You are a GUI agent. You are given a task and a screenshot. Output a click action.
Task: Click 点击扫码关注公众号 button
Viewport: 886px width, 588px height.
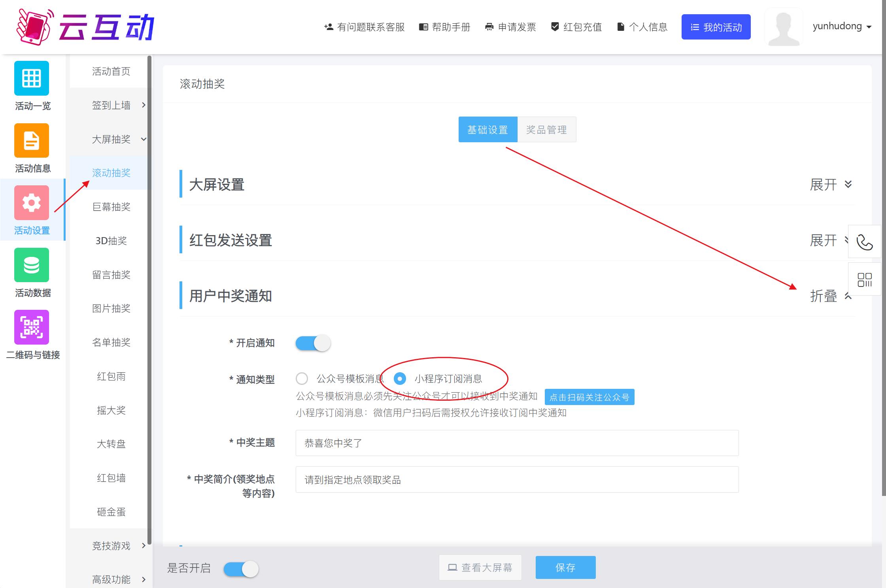(x=589, y=397)
